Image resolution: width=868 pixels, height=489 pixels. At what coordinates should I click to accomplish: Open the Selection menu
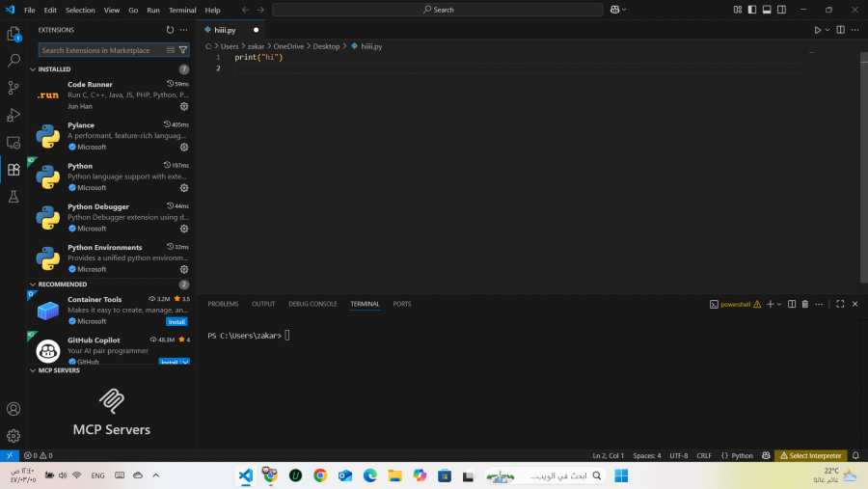coord(80,10)
